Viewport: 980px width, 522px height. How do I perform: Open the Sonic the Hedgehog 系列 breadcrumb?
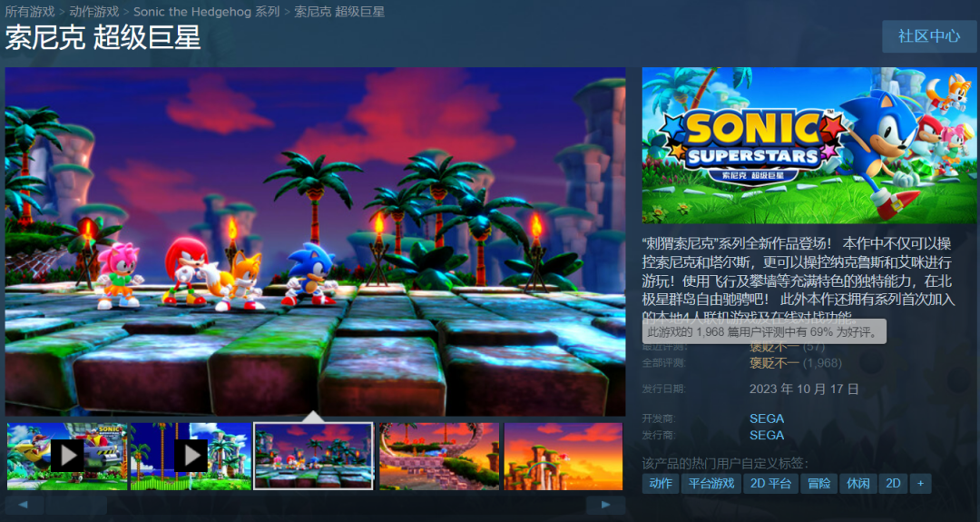[x=206, y=11]
